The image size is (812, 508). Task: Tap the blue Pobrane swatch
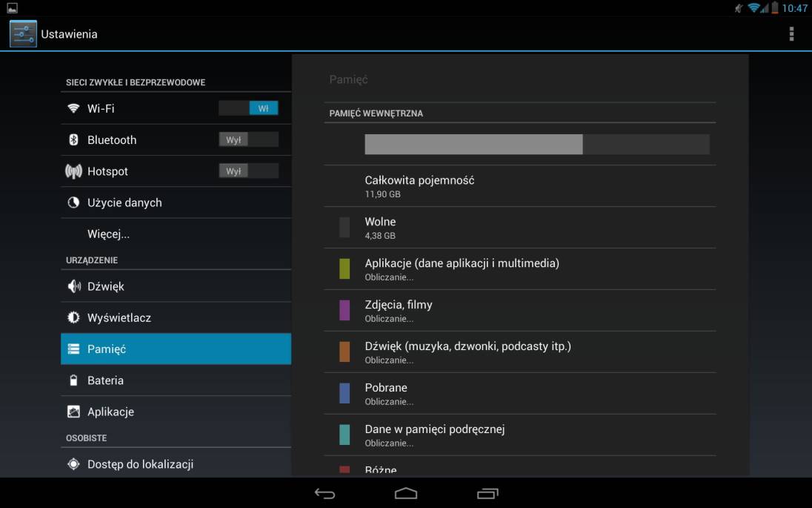tap(345, 393)
